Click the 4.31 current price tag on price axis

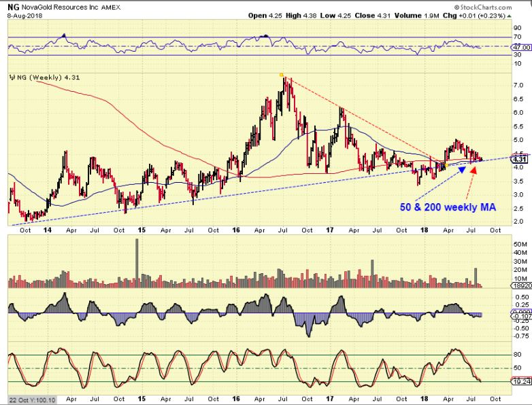click(x=520, y=159)
